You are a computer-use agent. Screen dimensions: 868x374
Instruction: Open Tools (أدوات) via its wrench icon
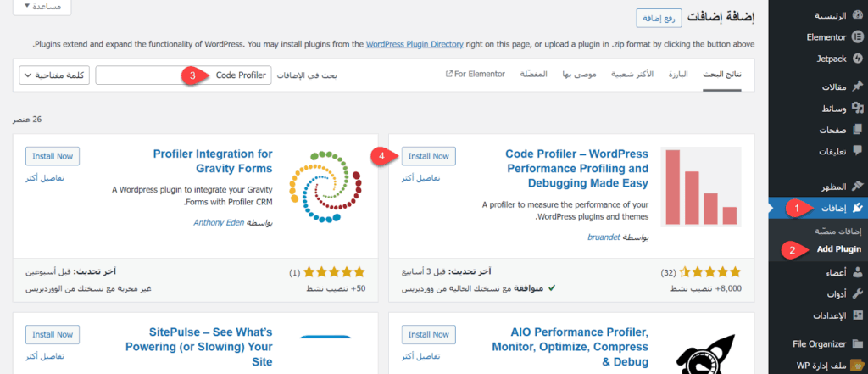point(857,293)
